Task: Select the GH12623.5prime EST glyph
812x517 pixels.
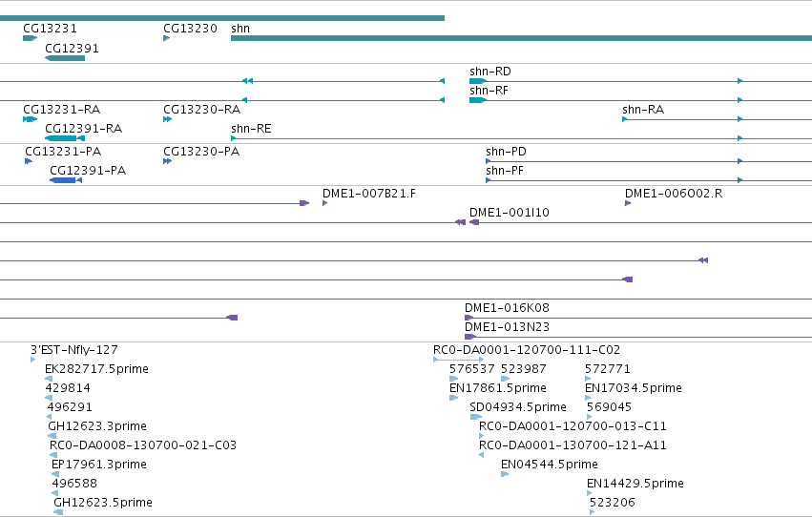Action: (58, 512)
